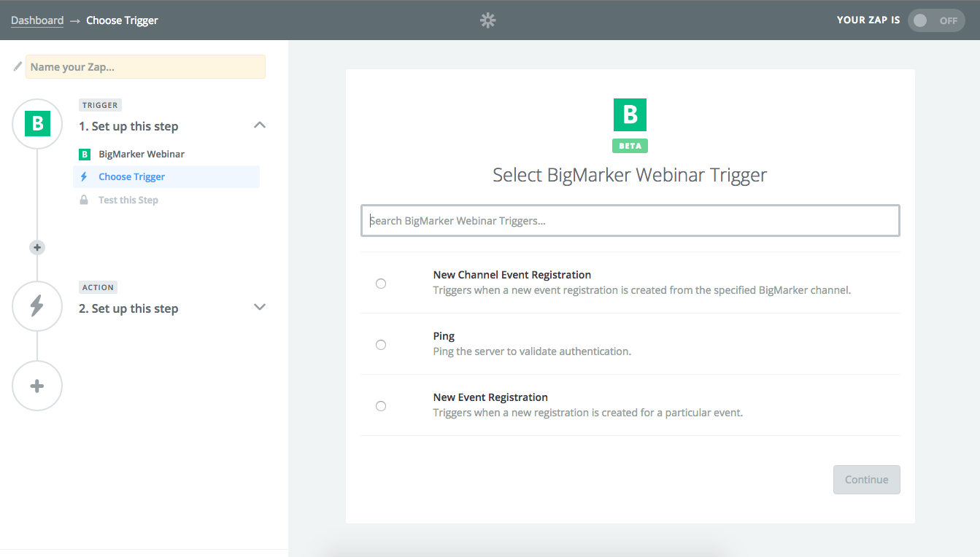Click the '2. Set up this step' heading
The width and height of the screenshot is (980, 557).
tap(128, 308)
